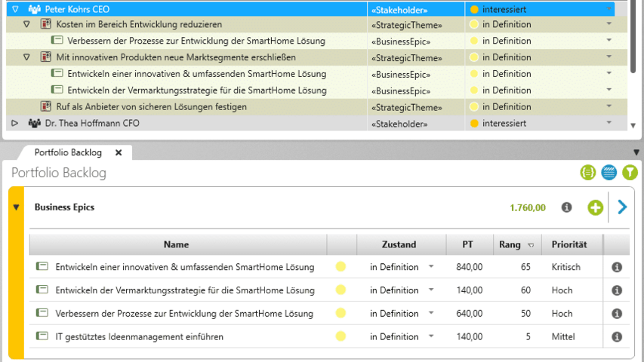Show info for IT gestütztes Ideenmanagement row
This screenshot has height=362, width=644.
(616, 337)
